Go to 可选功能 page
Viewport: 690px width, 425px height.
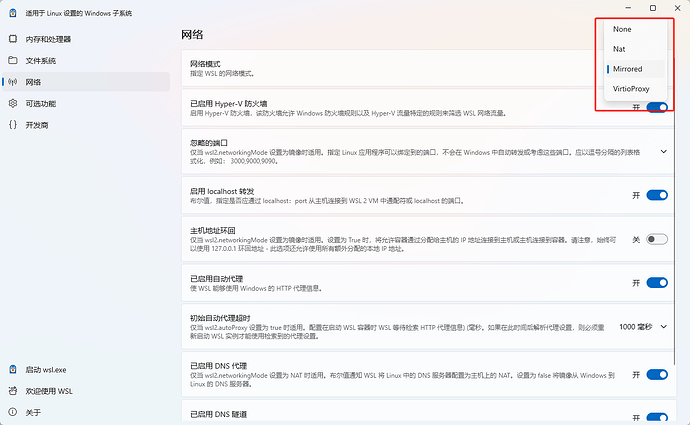[86, 104]
